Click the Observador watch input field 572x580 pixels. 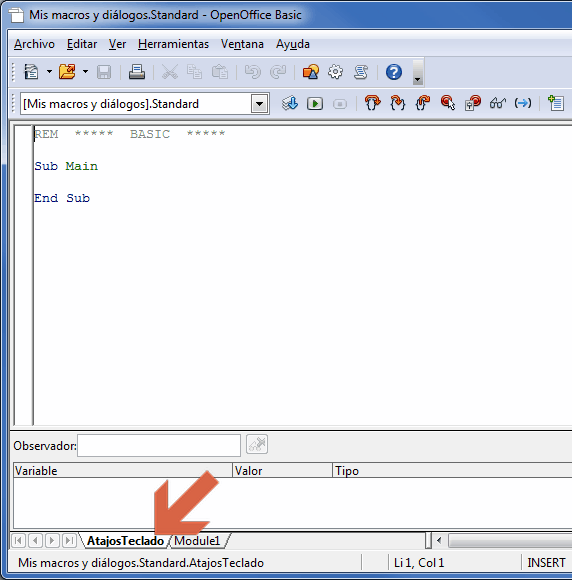[x=159, y=445]
